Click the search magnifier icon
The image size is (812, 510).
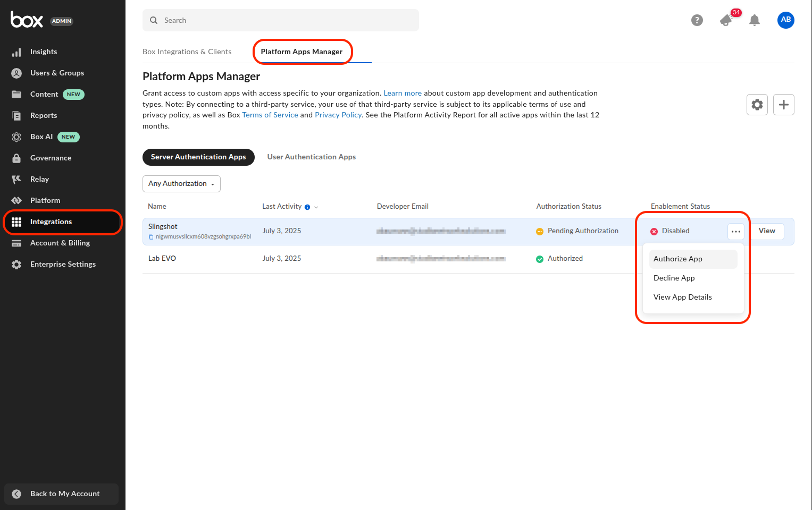click(x=154, y=20)
